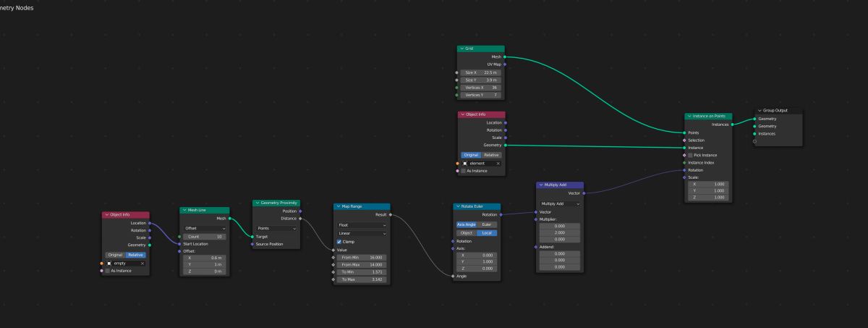Image resolution: width=868 pixels, height=328 pixels.
Task: Click Grid node's UV Map output socket
Action: pyautogui.click(x=505, y=64)
